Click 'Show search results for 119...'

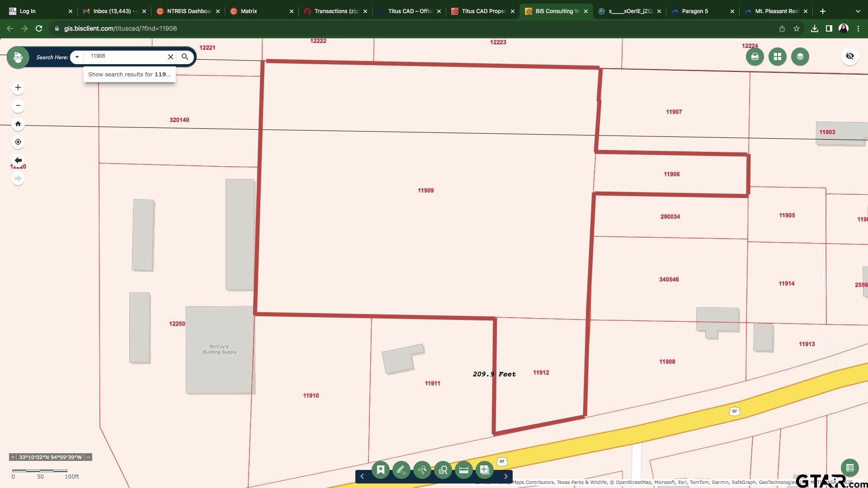pos(129,74)
